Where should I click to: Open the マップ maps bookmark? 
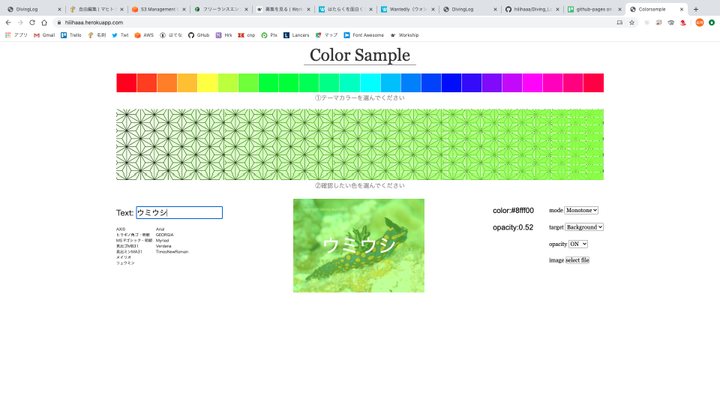[326, 35]
